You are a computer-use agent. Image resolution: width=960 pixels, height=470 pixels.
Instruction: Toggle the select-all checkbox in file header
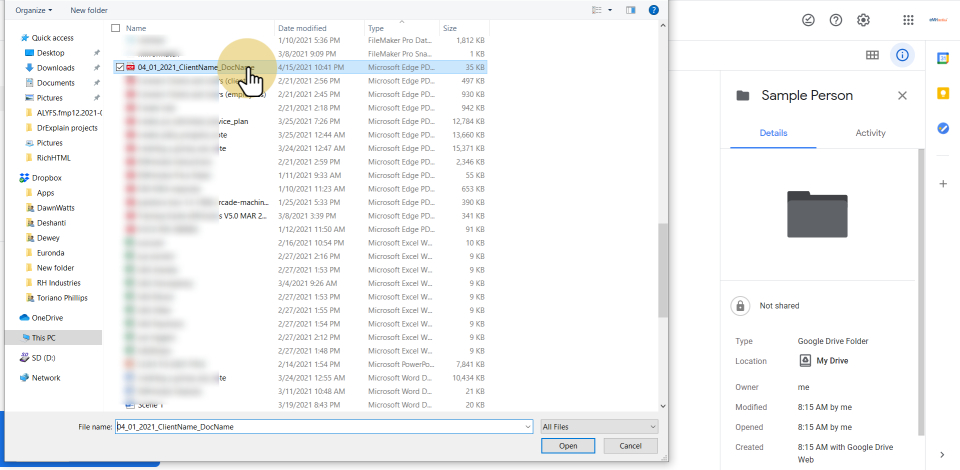click(x=116, y=28)
